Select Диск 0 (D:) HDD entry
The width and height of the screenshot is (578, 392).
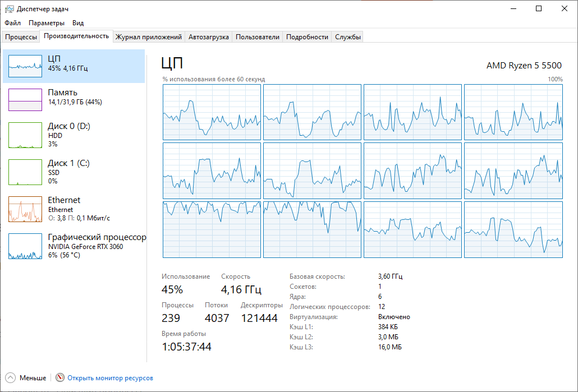pyautogui.click(x=74, y=135)
